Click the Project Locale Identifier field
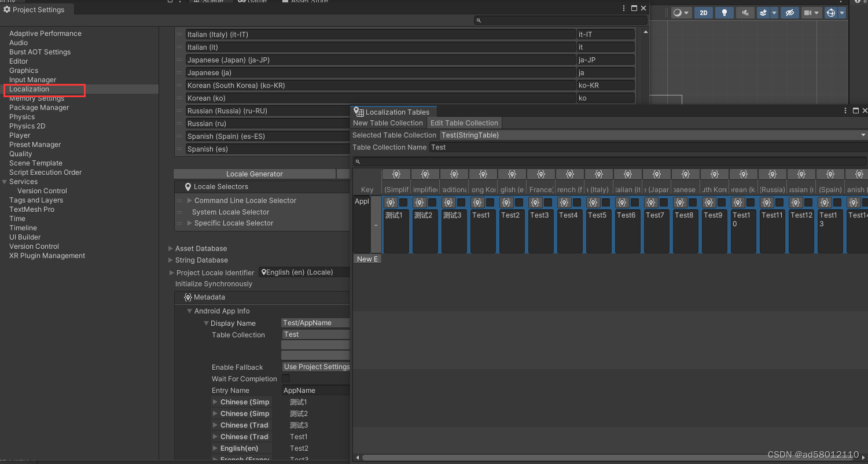Screen dimensions: 868x464 (x=304, y=272)
